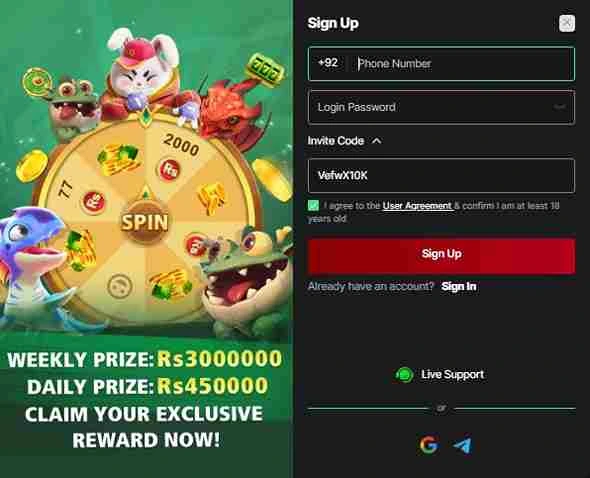
Task: Click the 777 slot icon near the dragon
Action: (265, 70)
